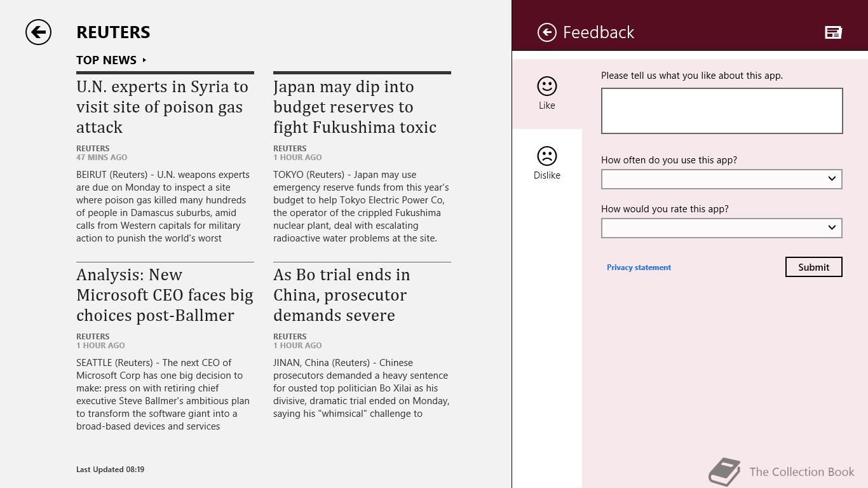Open the Japan budget reserves Fukushima article
This screenshot has height=488, width=868.
coord(355,107)
